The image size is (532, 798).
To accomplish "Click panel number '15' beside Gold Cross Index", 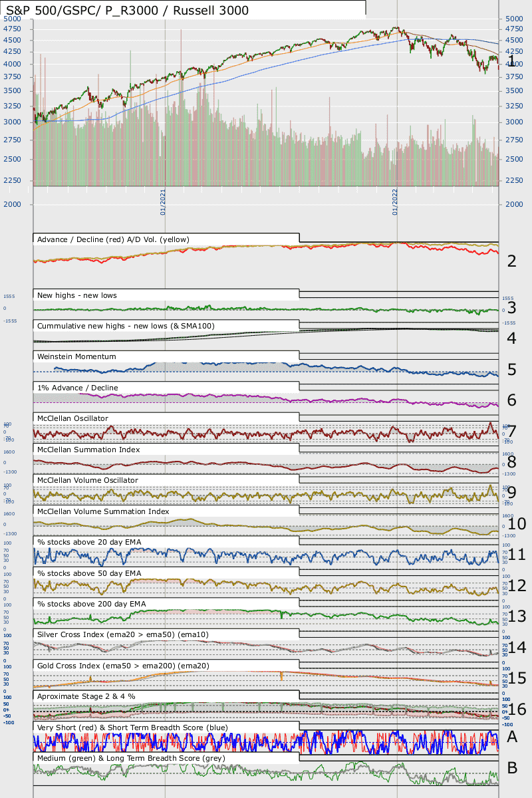I will tap(517, 678).
